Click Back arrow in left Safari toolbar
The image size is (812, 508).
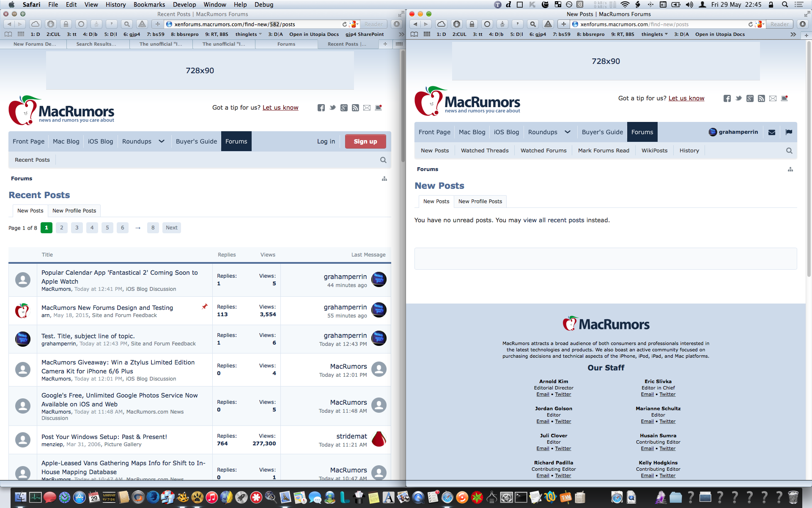(9, 24)
